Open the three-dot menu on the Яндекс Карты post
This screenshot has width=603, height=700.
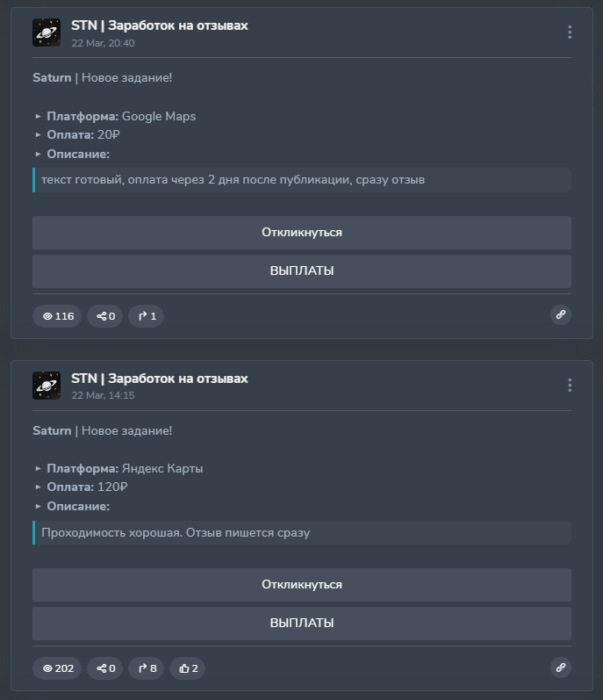570,386
